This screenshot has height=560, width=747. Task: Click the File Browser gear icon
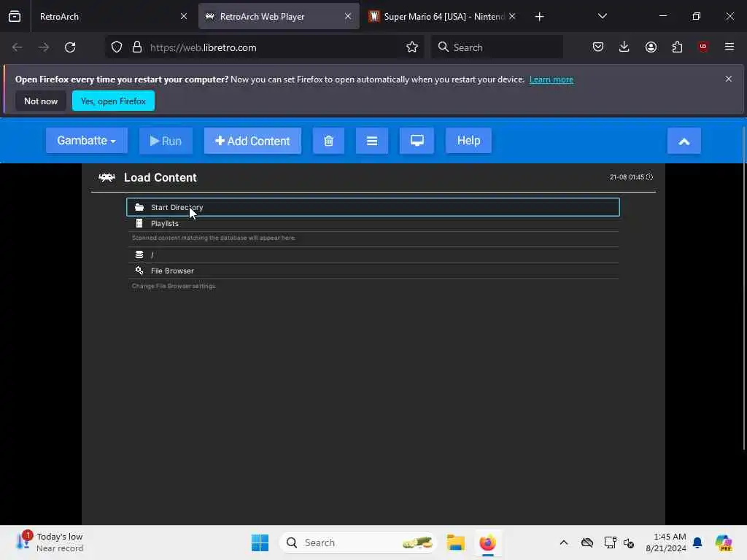pyautogui.click(x=139, y=271)
